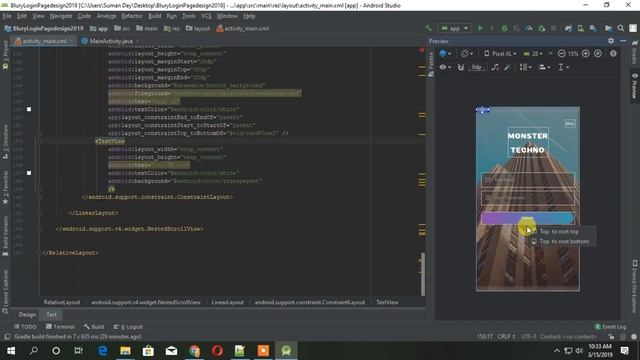This screenshot has width=640, height=360.
Task: Click the Stop square icon in toolbar
Action: point(553,28)
